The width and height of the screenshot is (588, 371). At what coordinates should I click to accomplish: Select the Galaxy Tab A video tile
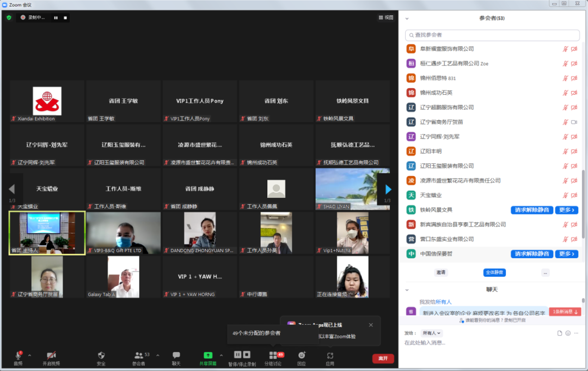124,277
